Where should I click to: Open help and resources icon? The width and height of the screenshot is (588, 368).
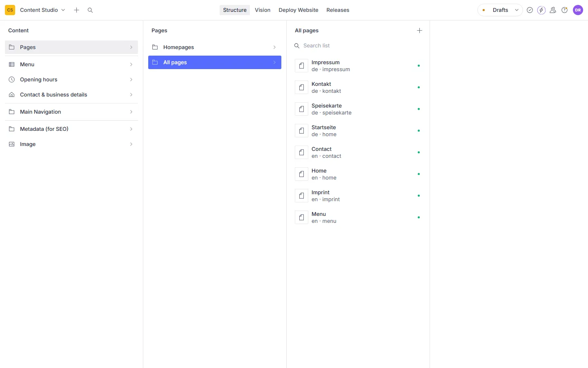click(564, 10)
